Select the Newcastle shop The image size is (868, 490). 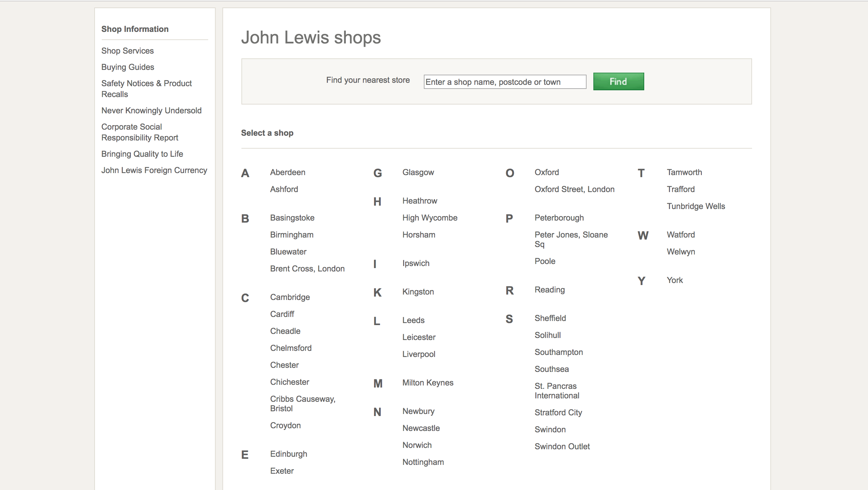(x=421, y=428)
